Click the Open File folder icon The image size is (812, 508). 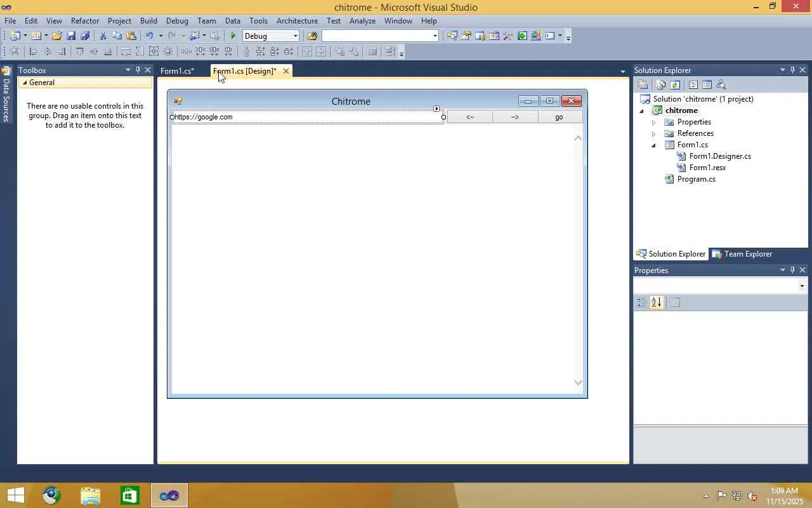point(57,36)
